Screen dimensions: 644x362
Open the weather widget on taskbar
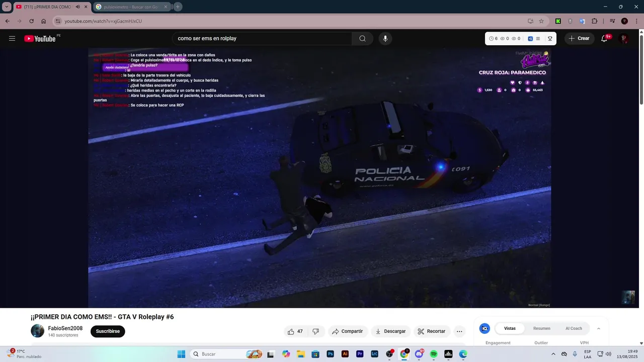[25, 354]
